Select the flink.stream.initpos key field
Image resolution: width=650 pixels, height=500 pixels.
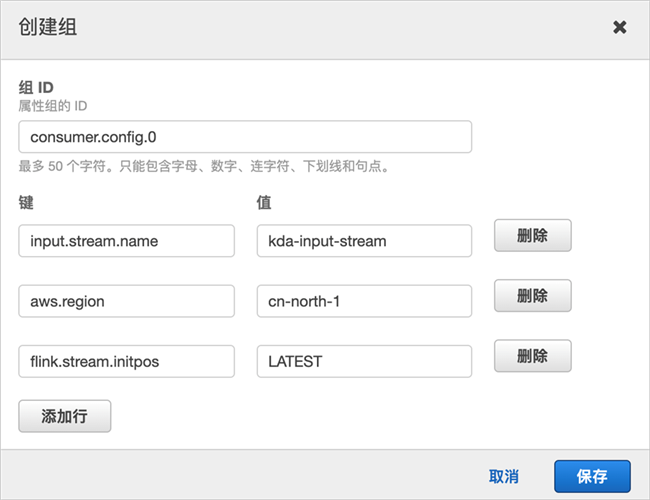[126, 362]
